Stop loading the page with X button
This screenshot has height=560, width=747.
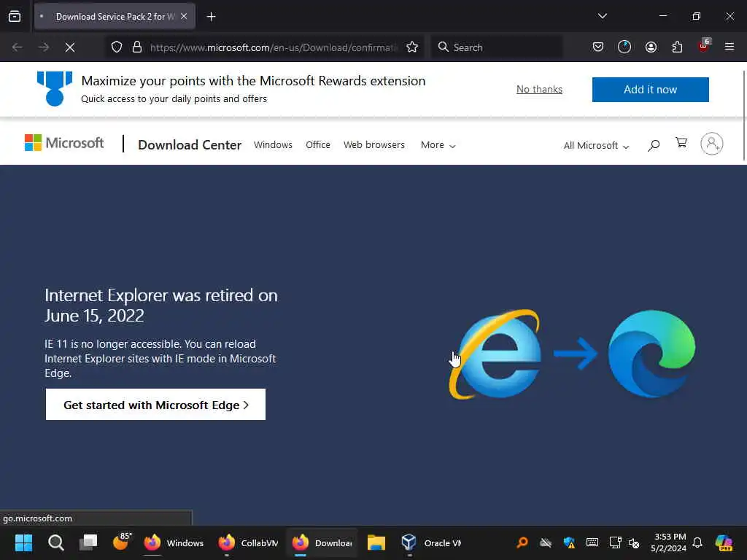[70, 47]
